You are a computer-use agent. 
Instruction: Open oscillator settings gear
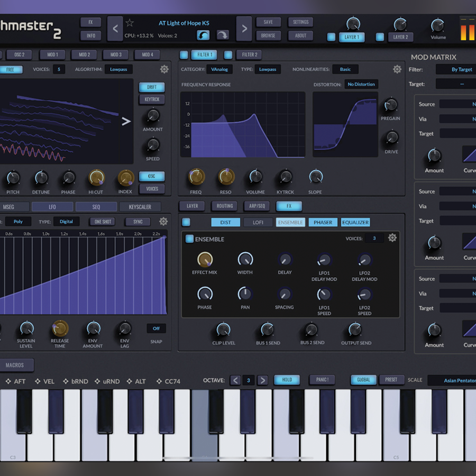[164, 69]
